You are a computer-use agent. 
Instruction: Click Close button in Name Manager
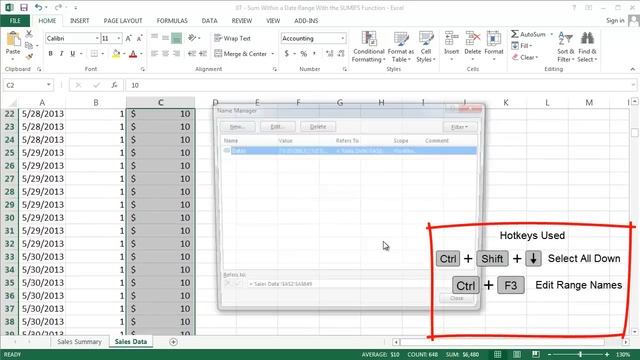click(x=457, y=298)
